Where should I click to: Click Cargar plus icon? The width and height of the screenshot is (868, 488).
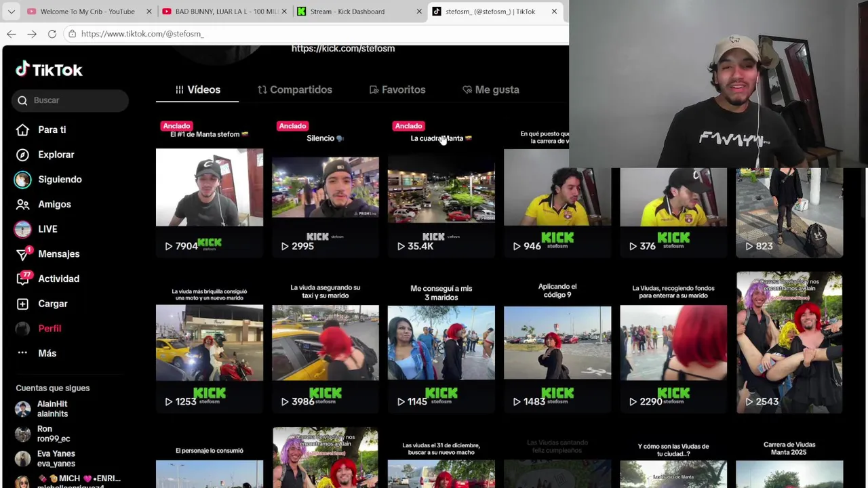22,304
